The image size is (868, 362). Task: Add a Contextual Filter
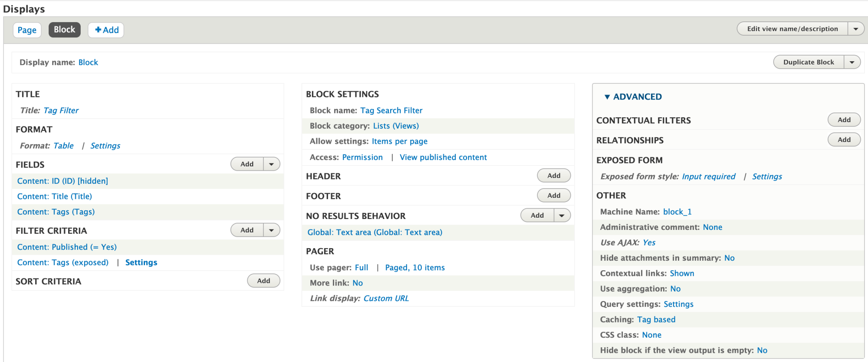pos(844,120)
